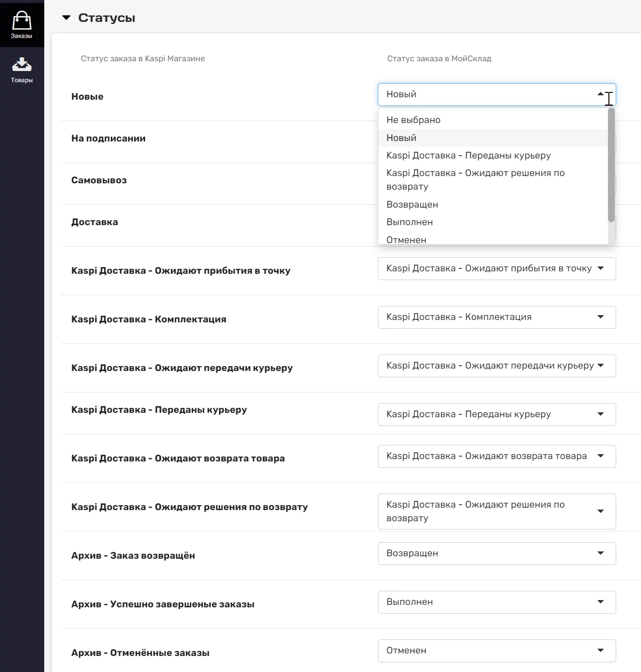Image resolution: width=641 pixels, height=672 pixels.
Task: Open the Переданы курьеру status dropdown field
Action: (497, 414)
